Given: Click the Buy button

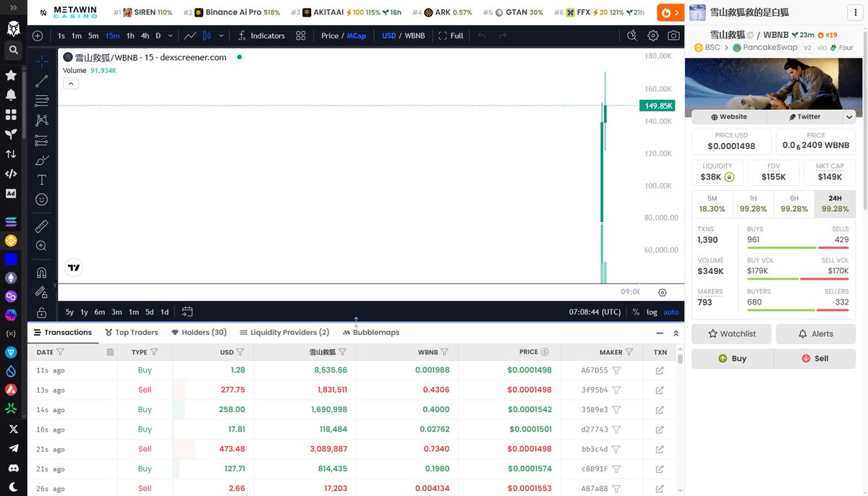Looking at the screenshot, I should [x=733, y=359].
